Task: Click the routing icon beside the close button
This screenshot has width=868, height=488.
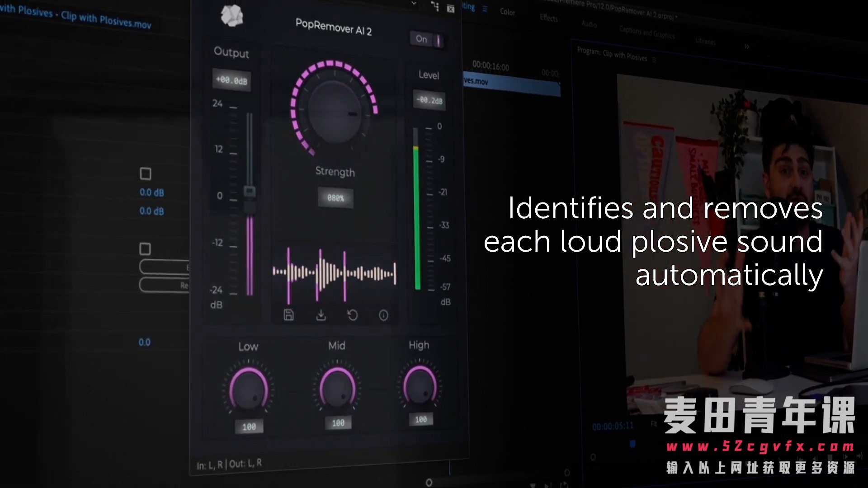Action: coord(435,6)
